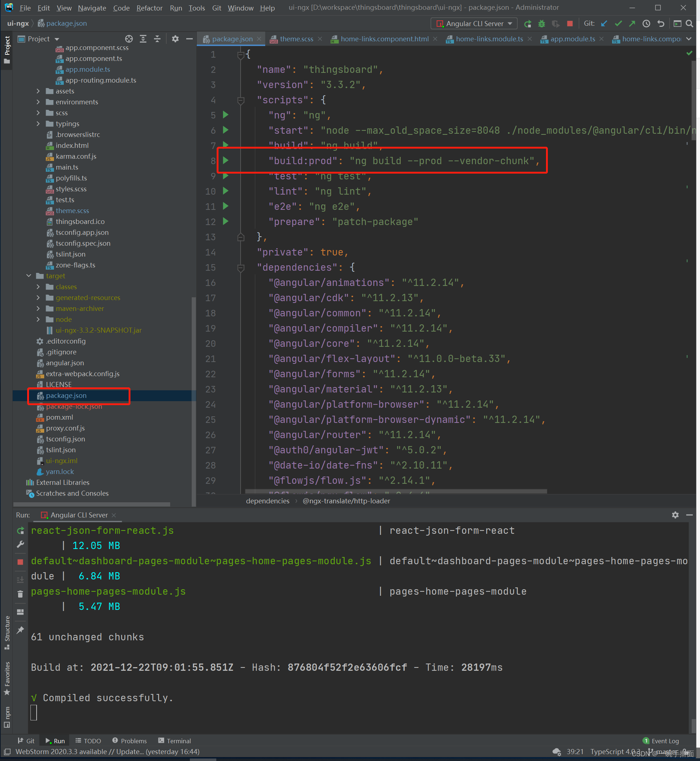This screenshot has height=761, width=700.
Task: Toggle the Structure tool window side tab
Action: pos(7,632)
